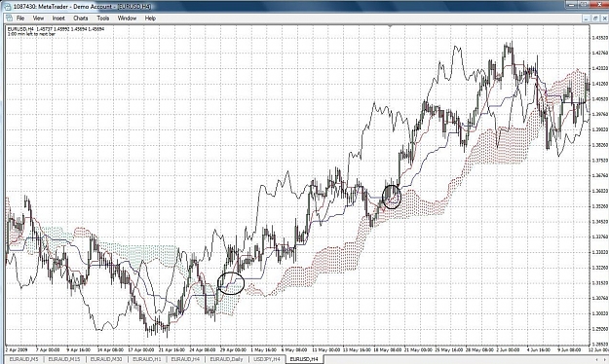
Task: Minimize the inner EURUSD chart window
Action: tap(587, 18)
